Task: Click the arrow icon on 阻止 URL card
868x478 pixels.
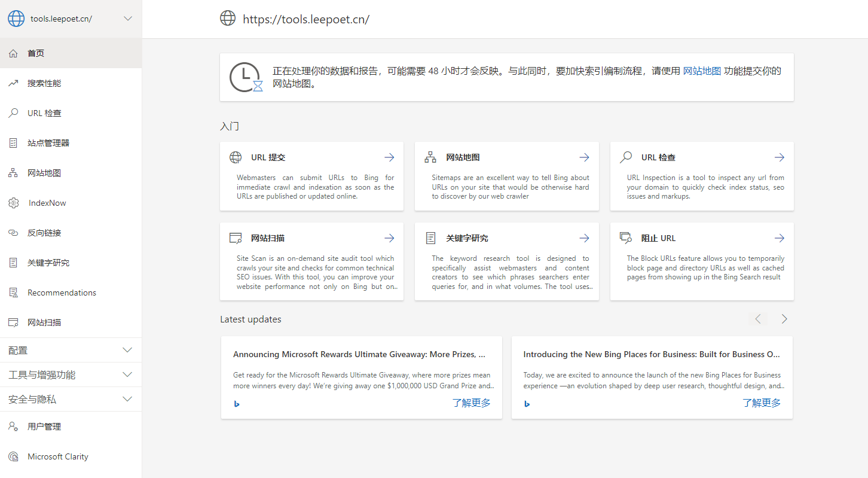Action: 779,238
